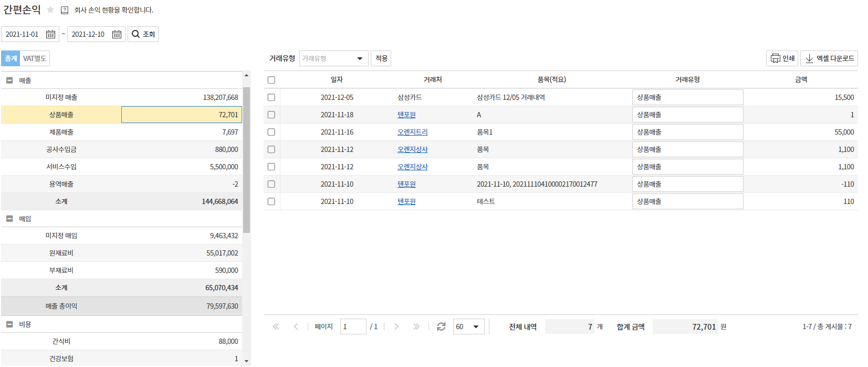Screen dimensions: 868x367
Task: Check the select-all header checkbox
Action: (271, 80)
